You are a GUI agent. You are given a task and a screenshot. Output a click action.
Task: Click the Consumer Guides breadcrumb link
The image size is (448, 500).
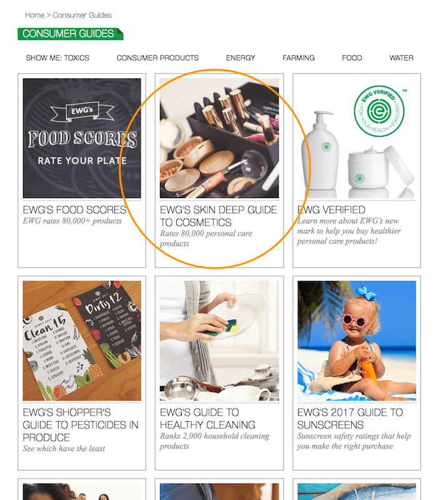click(82, 15)
